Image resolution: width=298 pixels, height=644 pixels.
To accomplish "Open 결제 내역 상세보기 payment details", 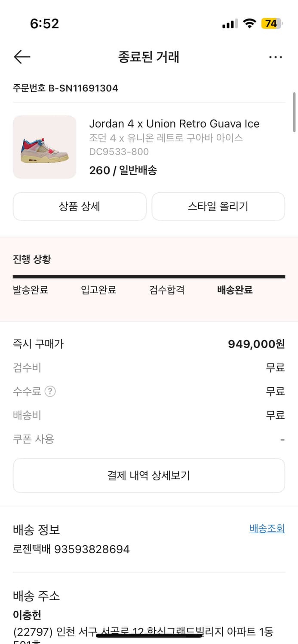I will (149, 475).
